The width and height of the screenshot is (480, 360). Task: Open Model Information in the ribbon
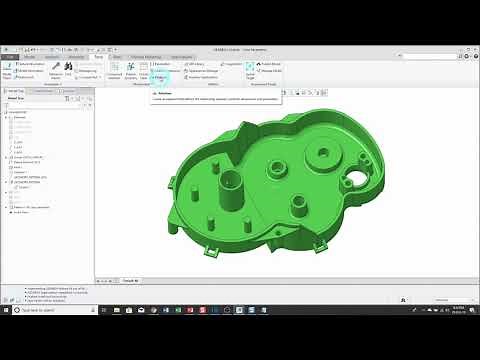click(29, 71)
